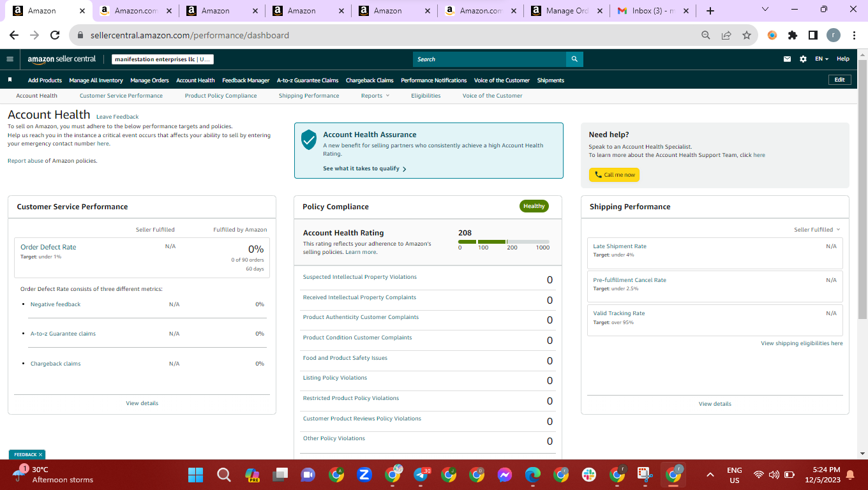Click the Learn more link under Account Health Rating
Viewport: 868px width, 490px height.
(x=361, y=252)
